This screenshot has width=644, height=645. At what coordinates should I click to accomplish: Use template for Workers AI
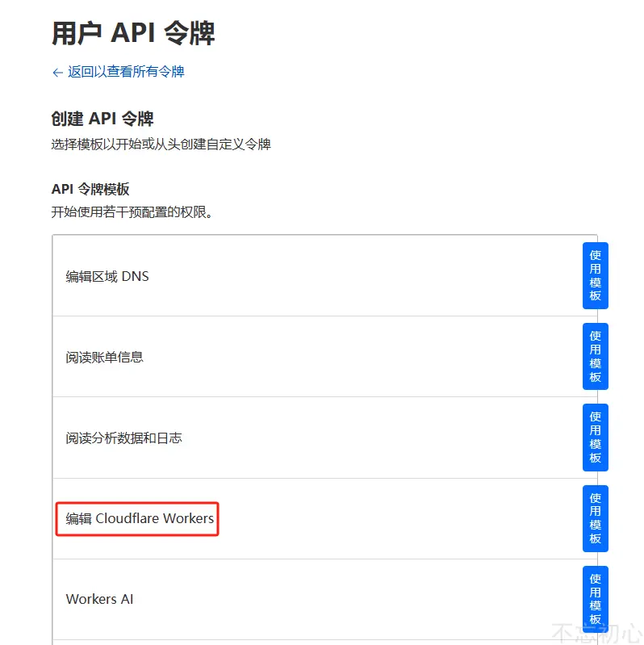595,598
